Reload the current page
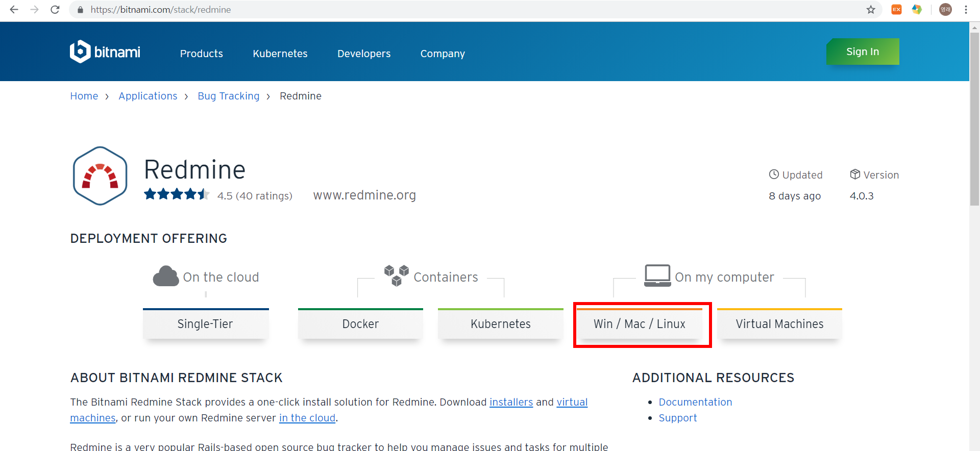The height and width of the screenshot is (451, 980). 55,10
